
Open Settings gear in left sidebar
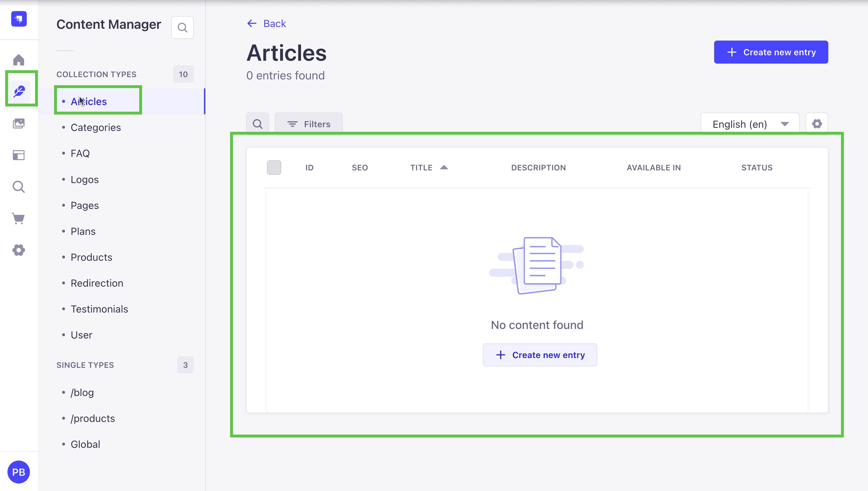coord(19,250)
